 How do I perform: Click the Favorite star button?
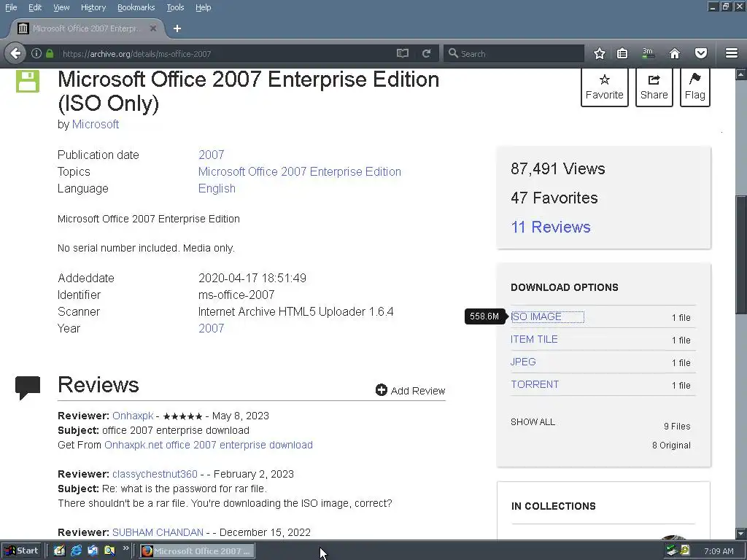tap(605, 87)
